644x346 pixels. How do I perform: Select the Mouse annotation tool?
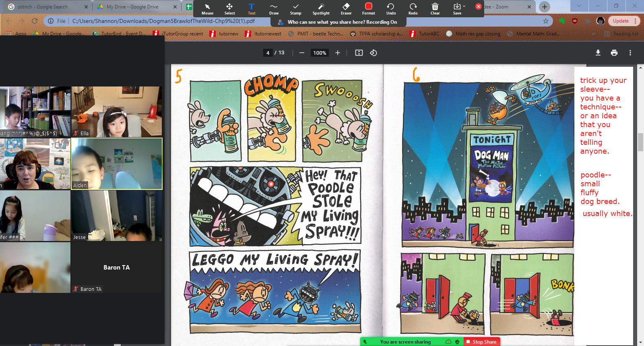click(x=207, y=9)
